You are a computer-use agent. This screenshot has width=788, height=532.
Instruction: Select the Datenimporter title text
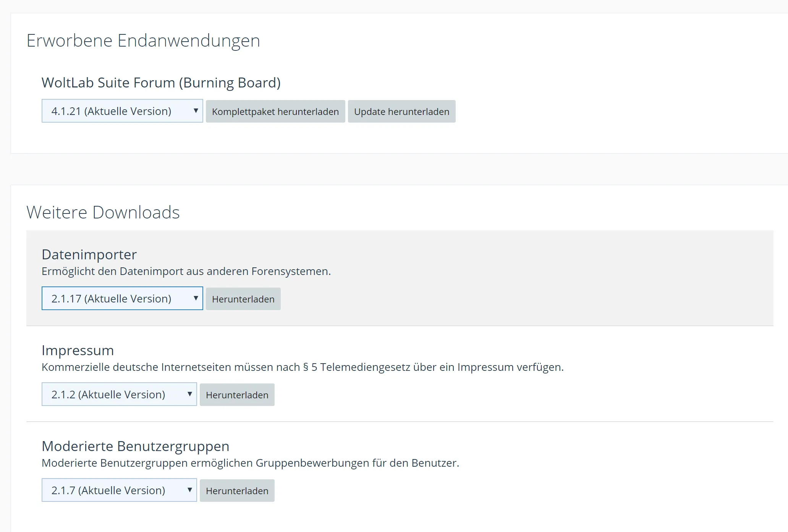coord(89,254)
